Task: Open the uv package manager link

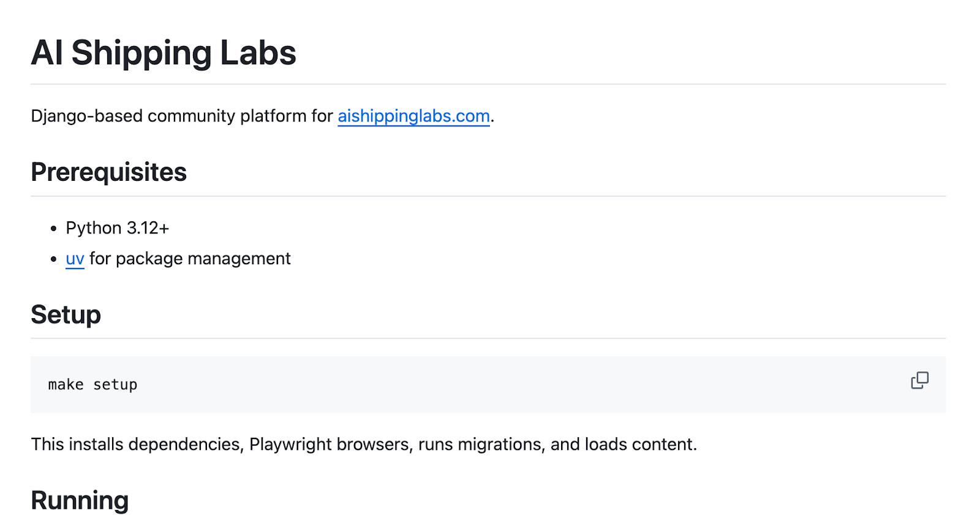Action: tap(75, 259)
